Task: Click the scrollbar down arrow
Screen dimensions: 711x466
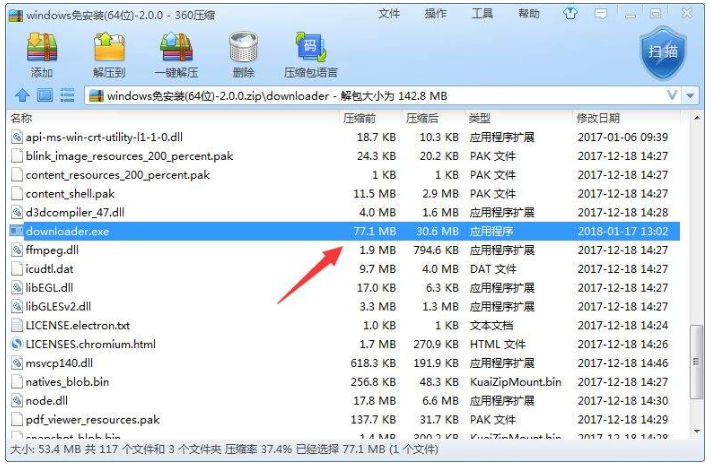Action: 697,431
